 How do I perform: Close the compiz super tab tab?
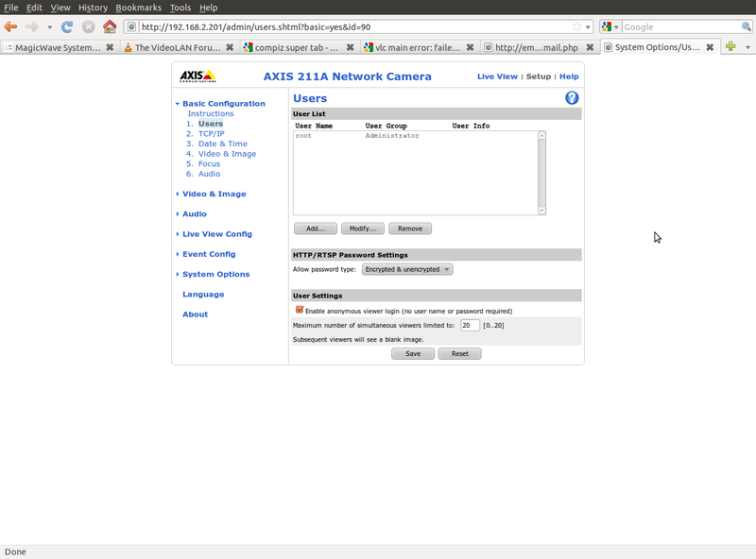click(350, 47)
